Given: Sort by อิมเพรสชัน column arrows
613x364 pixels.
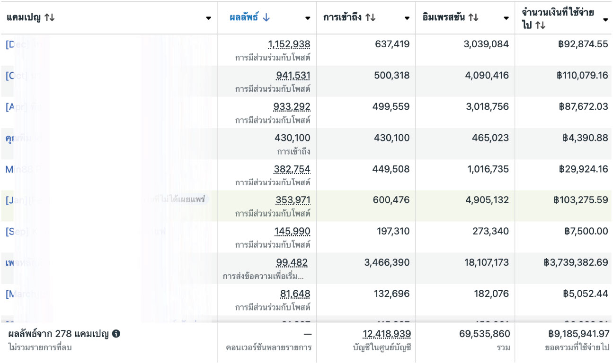Looking at the screenshot, I should [x=473, y=18].
